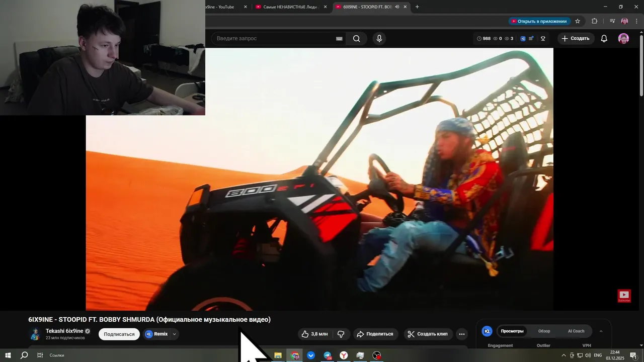Open the clock showing 22:44
644x362 pixels.
(614, 355)
